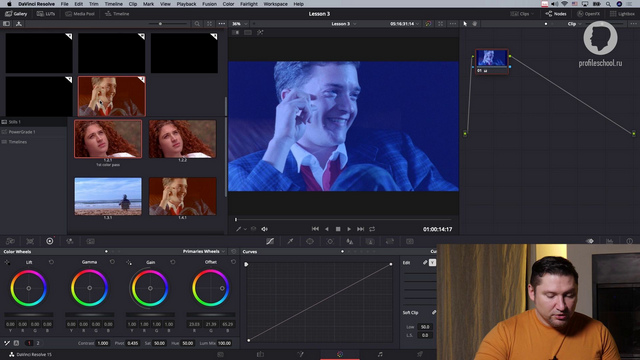
Task: Reset the Lift wheel
Action: (x=51, y=262)
